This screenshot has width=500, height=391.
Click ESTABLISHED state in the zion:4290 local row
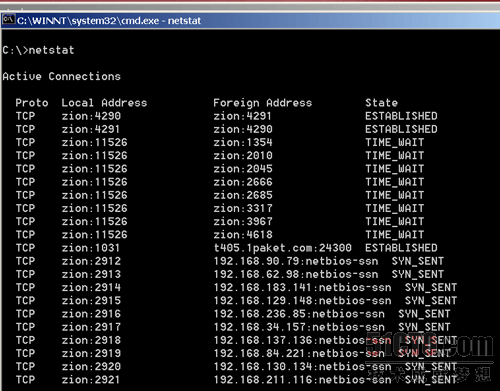[401, 116]
